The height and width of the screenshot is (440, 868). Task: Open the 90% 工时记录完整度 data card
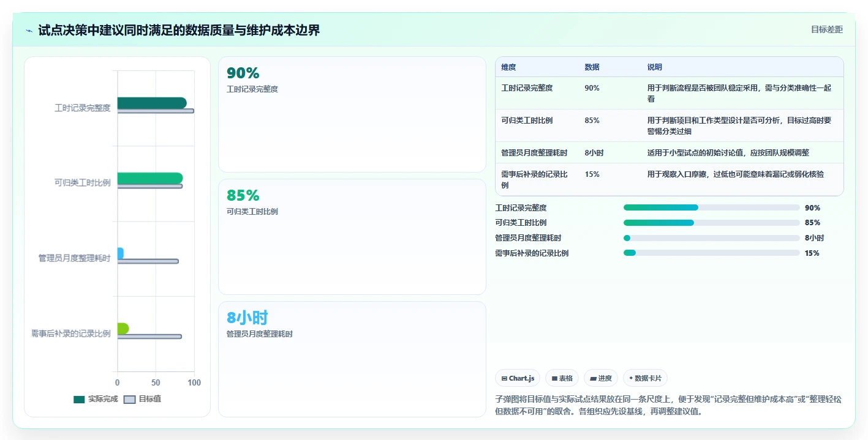352,114
